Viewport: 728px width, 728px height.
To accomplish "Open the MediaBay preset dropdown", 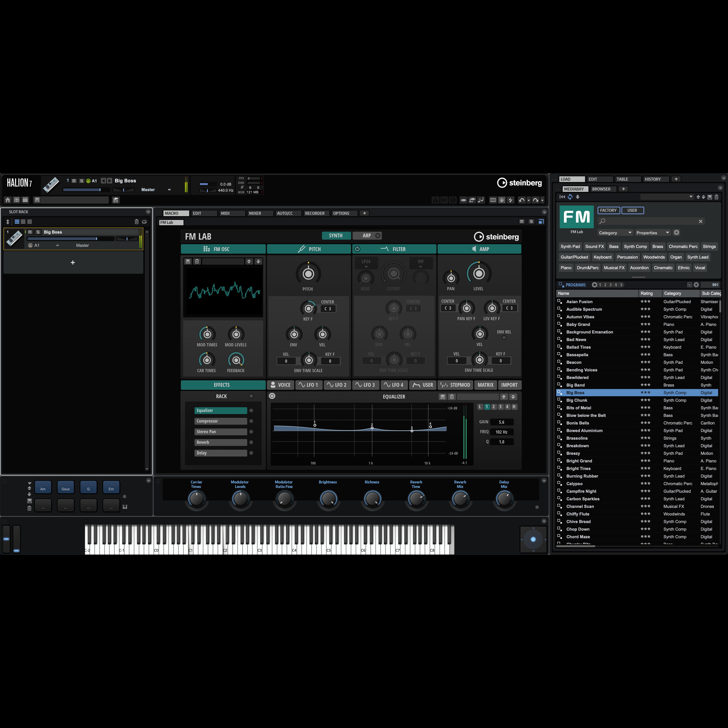I will pos(667,197).
